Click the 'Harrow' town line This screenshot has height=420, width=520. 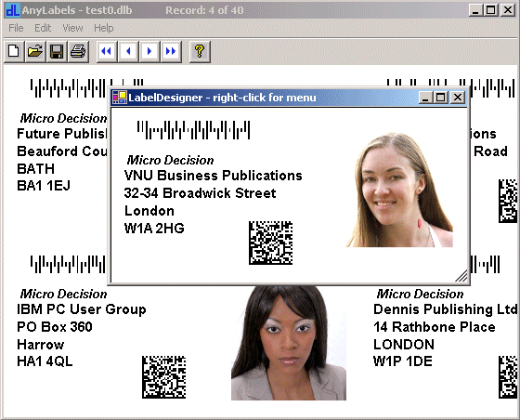coord(40,345)
